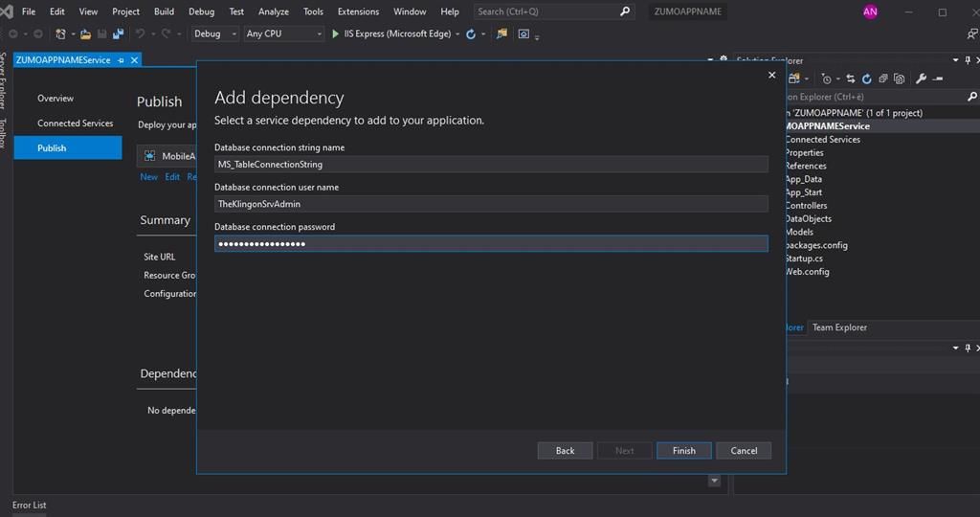Switch to the Team Explorer tab
This screenshot has width=980, height=517.
pyautogui.click(x=839, y=327)
